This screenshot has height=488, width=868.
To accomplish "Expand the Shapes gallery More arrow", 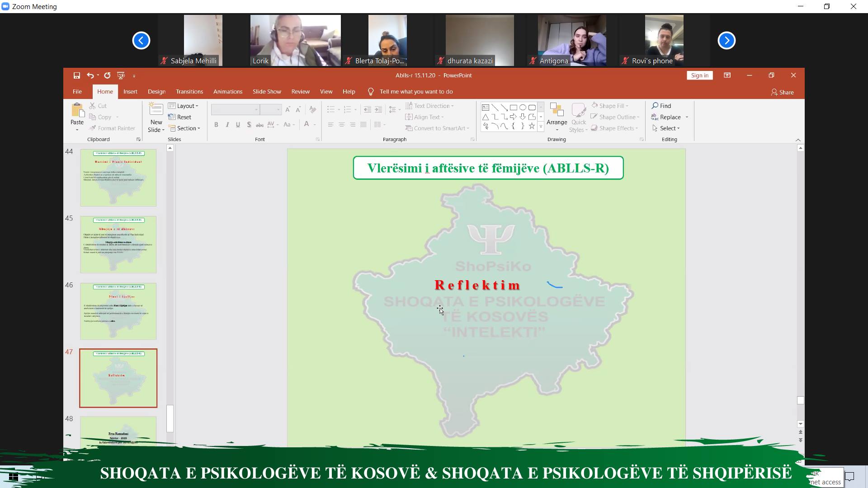I will [x=541, y=127].
